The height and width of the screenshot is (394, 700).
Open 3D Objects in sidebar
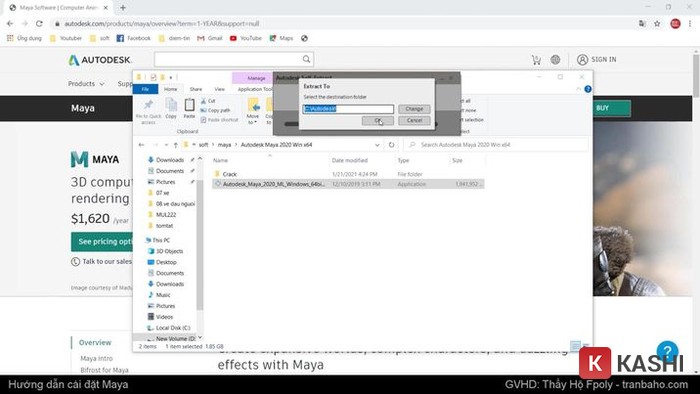click(x=169, y=251)
